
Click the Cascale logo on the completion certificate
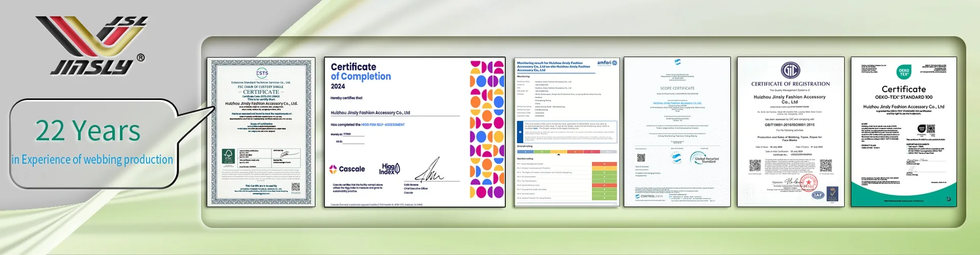pos(347,169)
